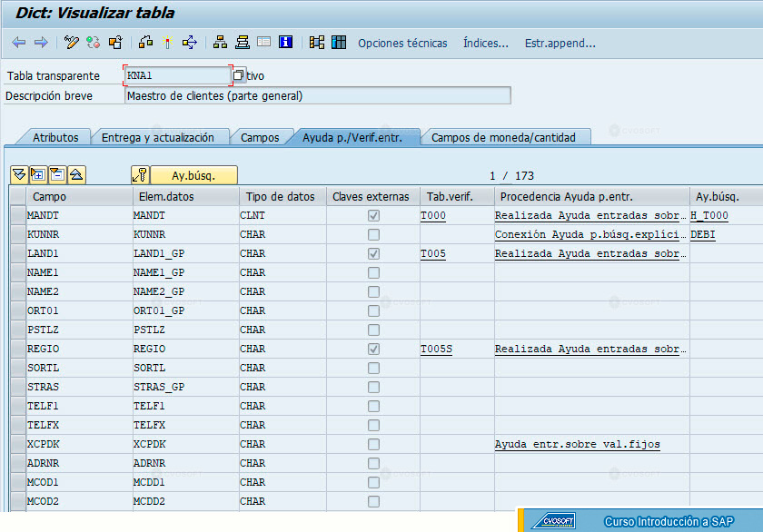The height and width of the screenshot is (532, 763).
Task: Click the expand all rows icon
Action: pos(19,174)
